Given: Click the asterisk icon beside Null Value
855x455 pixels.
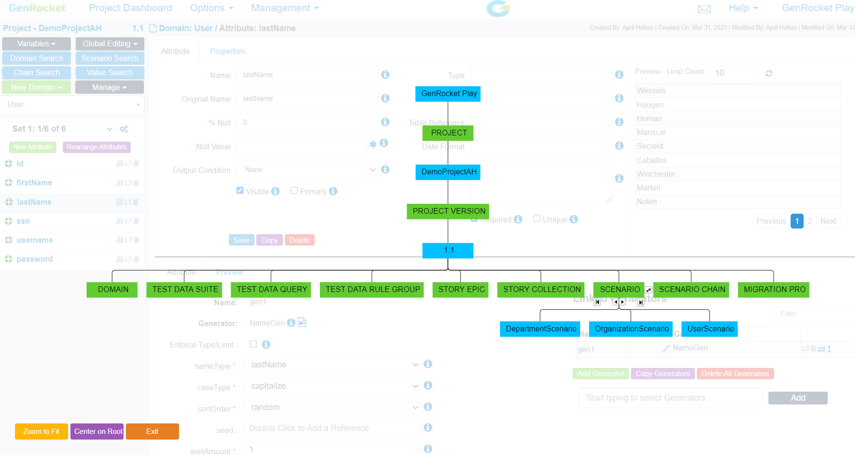Looking at the screenshot, I should coord(373,144).
